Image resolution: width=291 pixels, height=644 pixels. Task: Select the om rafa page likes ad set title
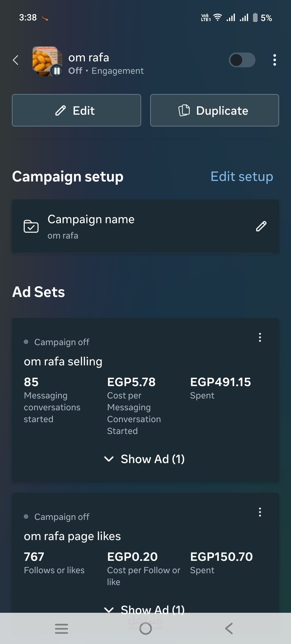72,536
